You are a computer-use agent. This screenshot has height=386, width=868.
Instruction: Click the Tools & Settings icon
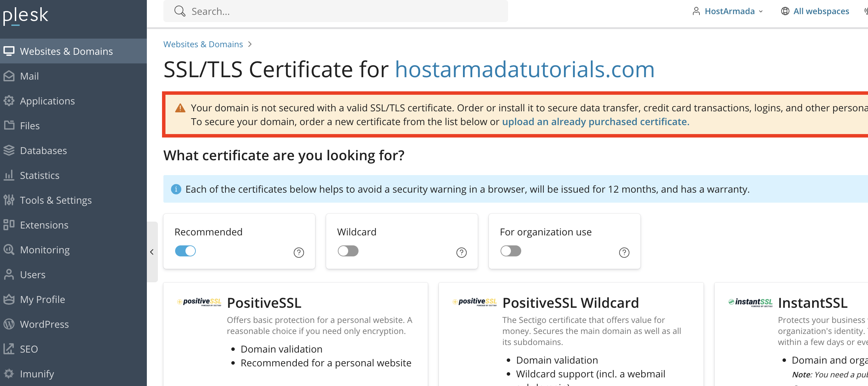(9, 200)
